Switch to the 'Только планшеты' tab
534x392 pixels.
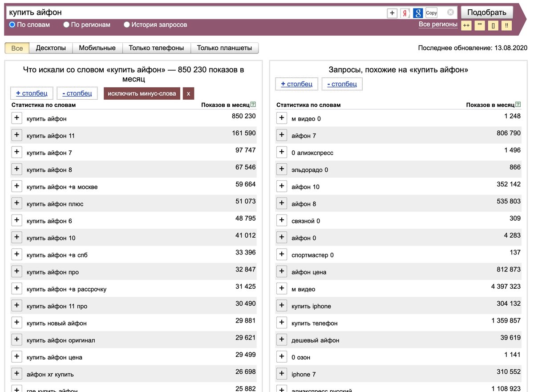click(225, 48)
